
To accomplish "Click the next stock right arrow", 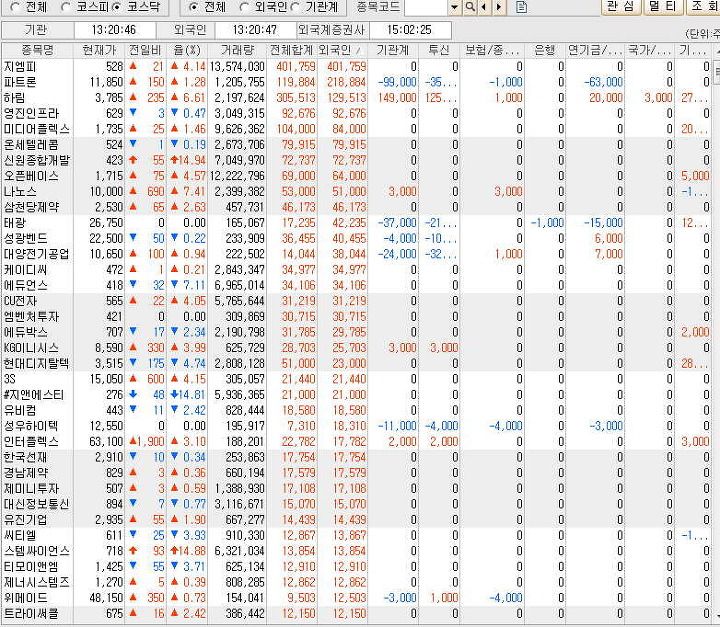I will point(499,7).
